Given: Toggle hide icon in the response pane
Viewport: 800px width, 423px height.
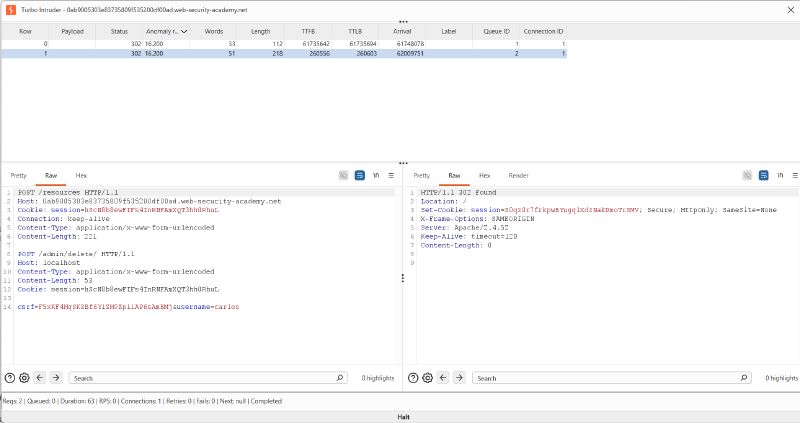Looking at the screenshot, I should 747,176.
